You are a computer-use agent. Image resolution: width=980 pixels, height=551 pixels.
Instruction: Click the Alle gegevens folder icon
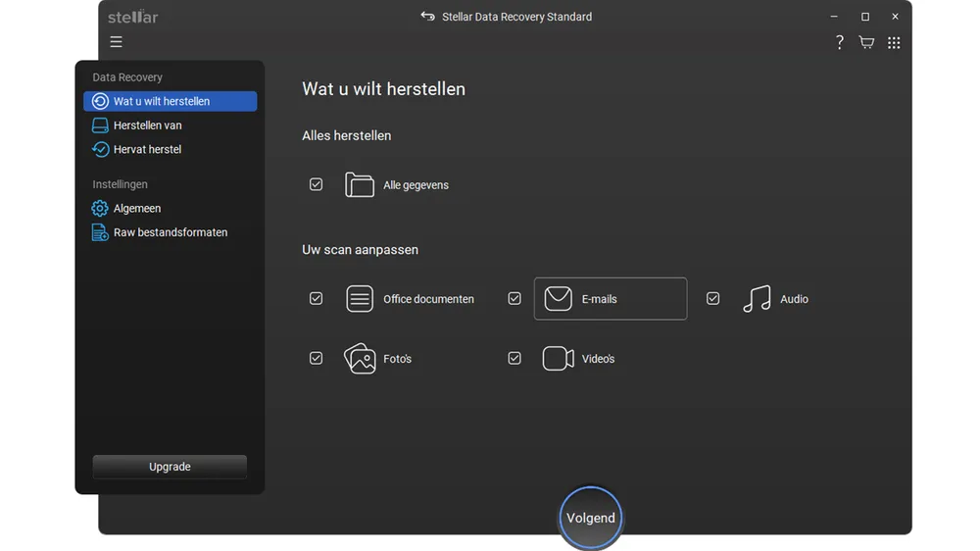coord(360,184)
